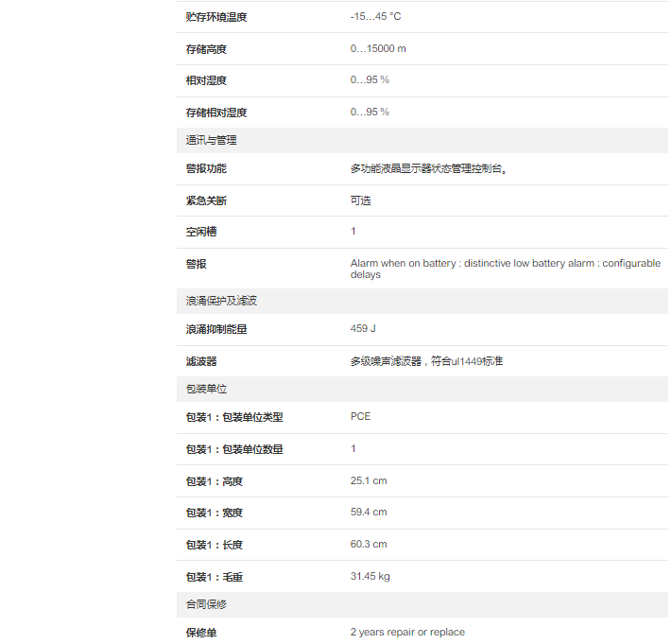
Task: Click the 25.1 cm package height value
Action: pyautogui.click(x=369, y=480)
